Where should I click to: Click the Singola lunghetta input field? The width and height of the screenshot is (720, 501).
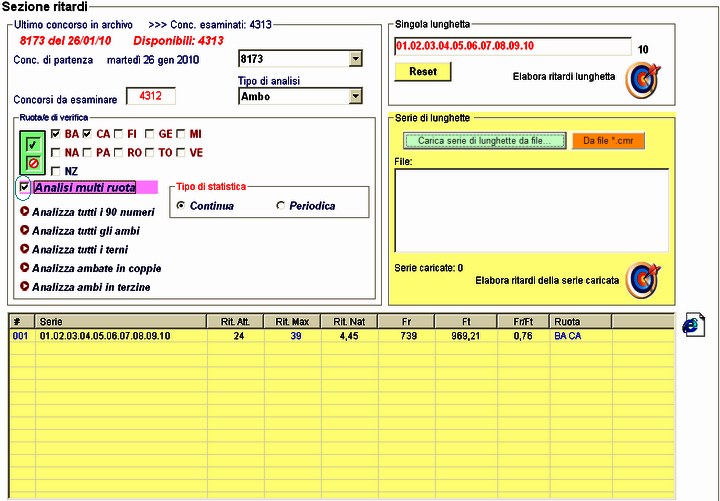click(512, 46)
